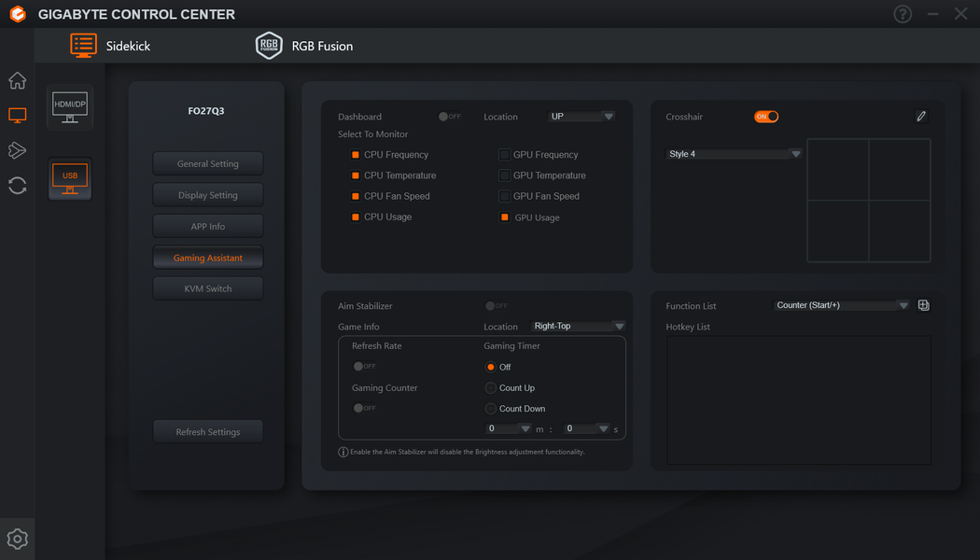Open Function List Counter dropdown
The image size is (980, 560).
tap(841, 305)
